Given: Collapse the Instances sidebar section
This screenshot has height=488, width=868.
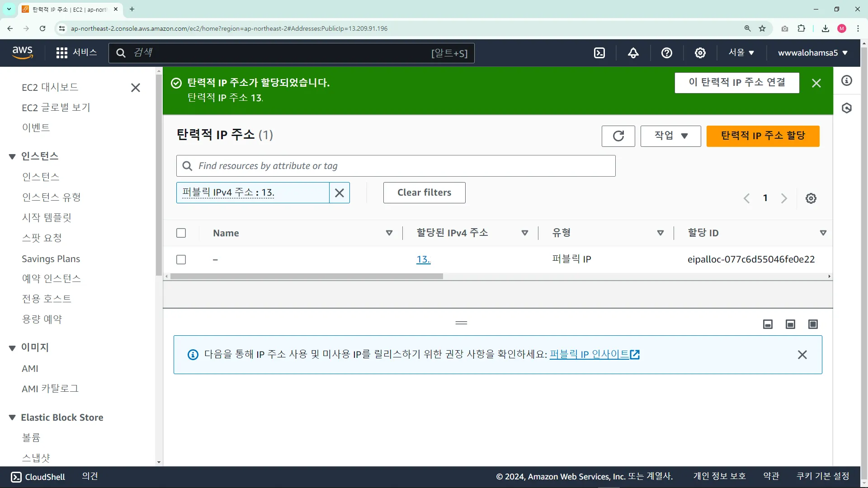Looking at the screenshot, I should (12, 157).
